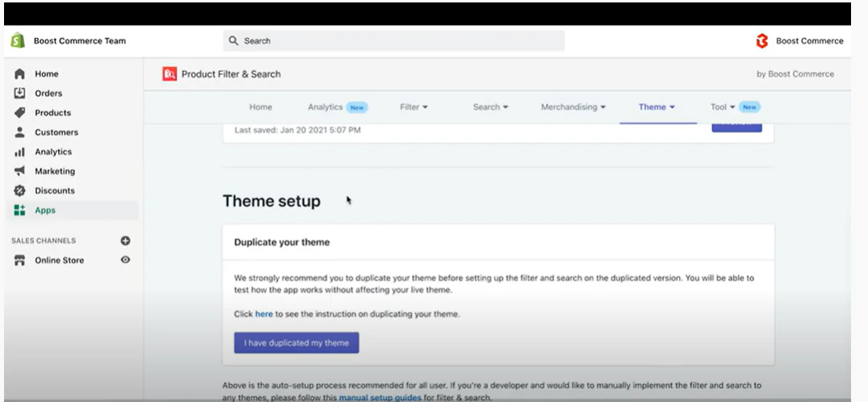Image resolution: width=868 pixels, height=402 pixels.
Task: Select Customers in the sidebar
Action: (57, 132)
